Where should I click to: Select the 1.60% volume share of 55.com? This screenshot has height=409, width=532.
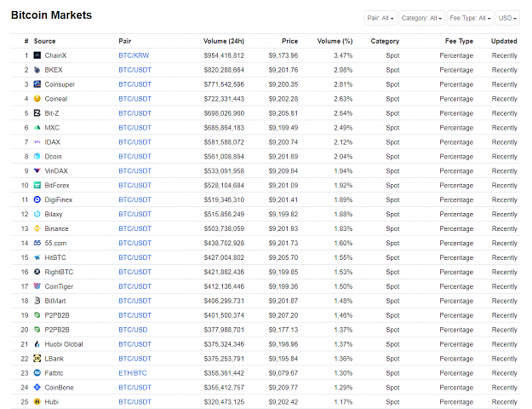pos(343,243)
